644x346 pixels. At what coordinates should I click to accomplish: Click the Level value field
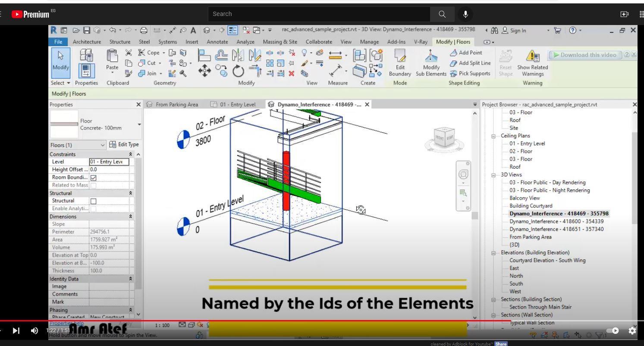tap(109, 162)
